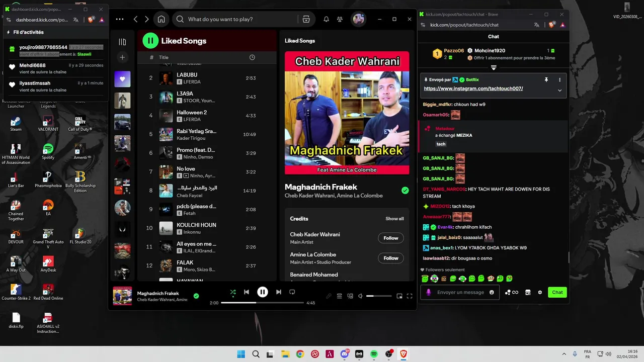Open FL Studio 20 desktop shortcut
Screen dimensions: 644x362
79,236
